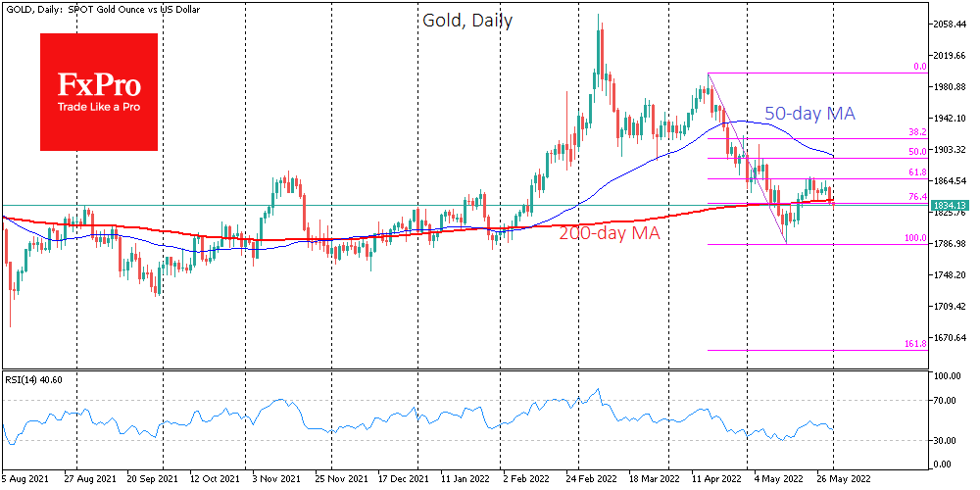This screenshot has width=980, height=490.
Task: Click the Fibonacci 76.4 level label
Action: tap(917, 196)
